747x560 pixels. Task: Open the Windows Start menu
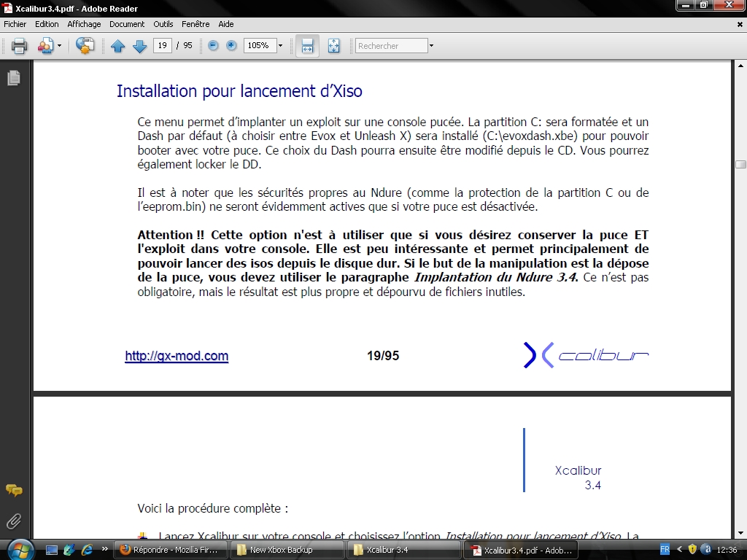point(20,550)
